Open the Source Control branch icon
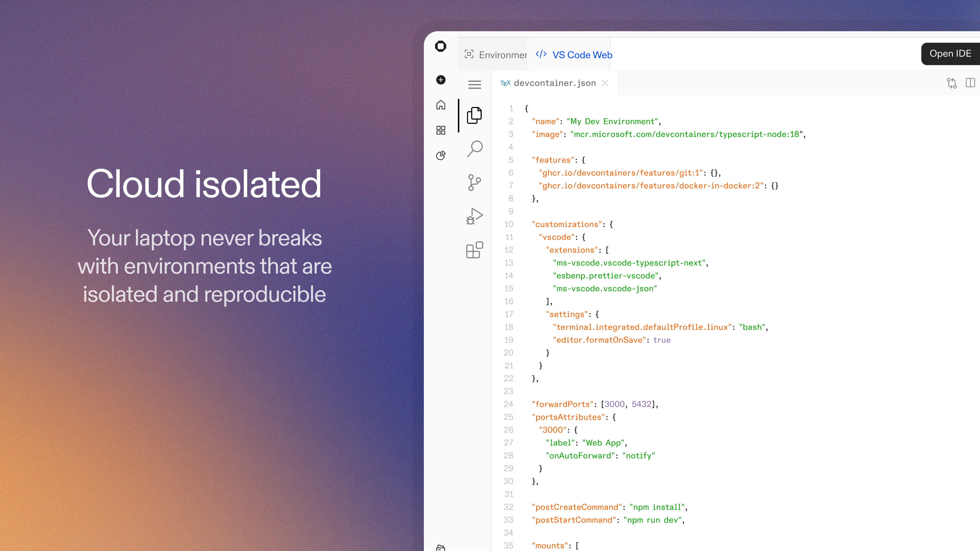The width and height of the screenshot is (980, 551). point(474,182)
